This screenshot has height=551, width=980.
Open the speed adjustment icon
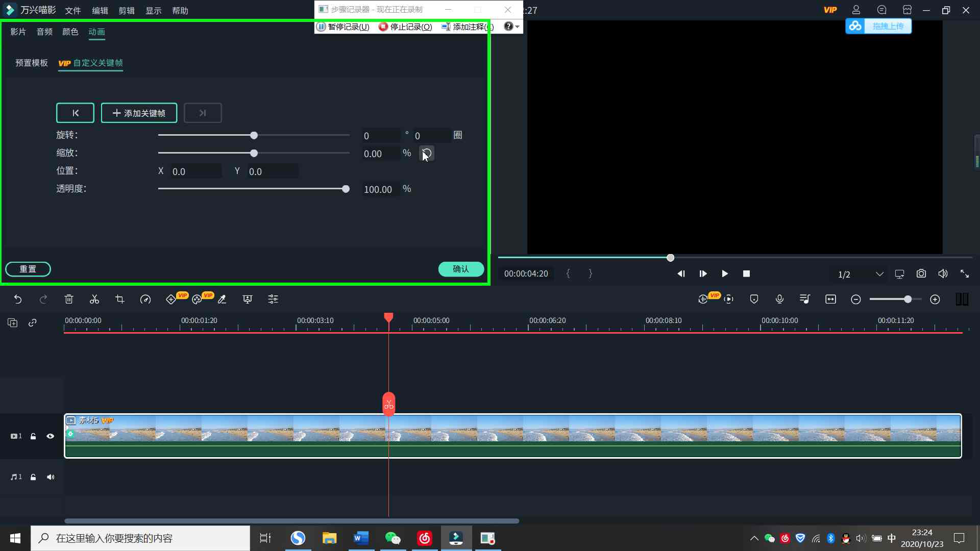point(145,299)
